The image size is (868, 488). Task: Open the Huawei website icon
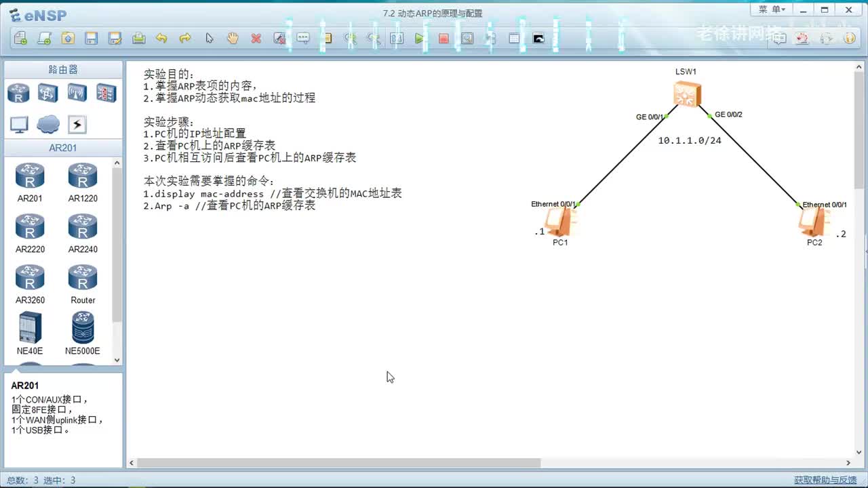coord(803,39)
